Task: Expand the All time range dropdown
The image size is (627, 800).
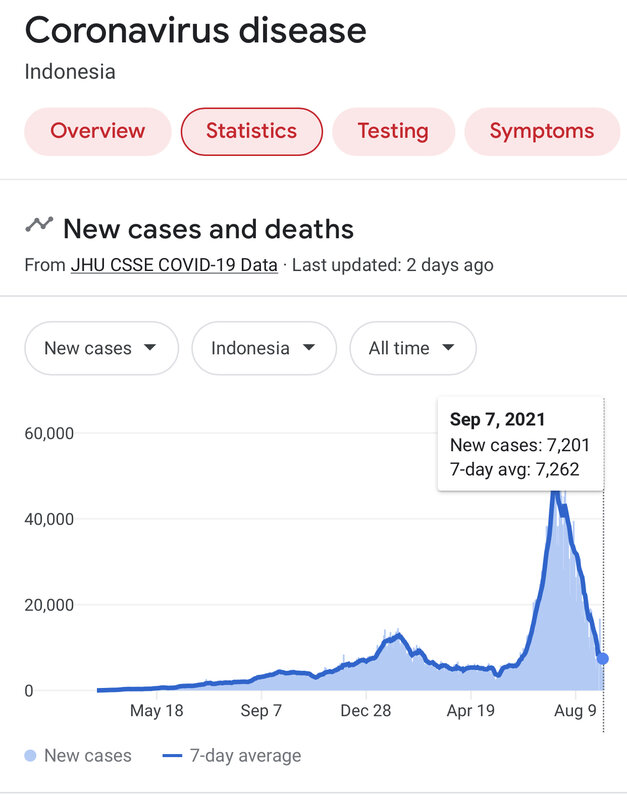Action: (x=412, y=348)
